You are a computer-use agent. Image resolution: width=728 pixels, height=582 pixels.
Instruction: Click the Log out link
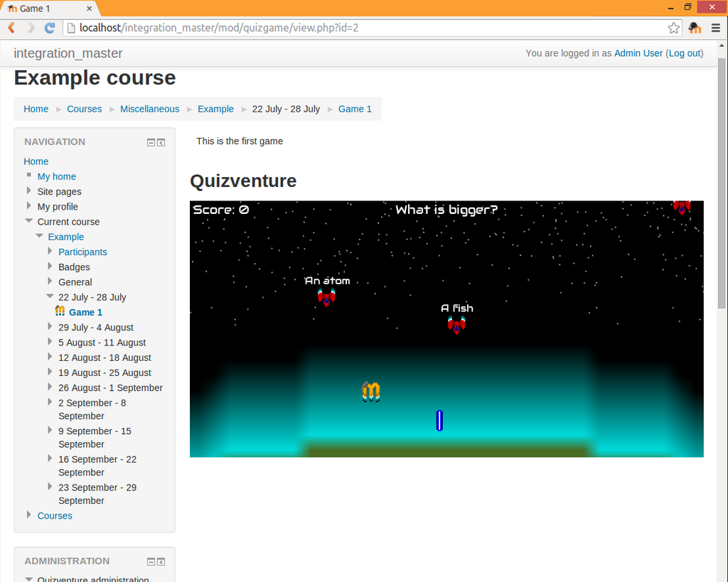click(685, 53)
